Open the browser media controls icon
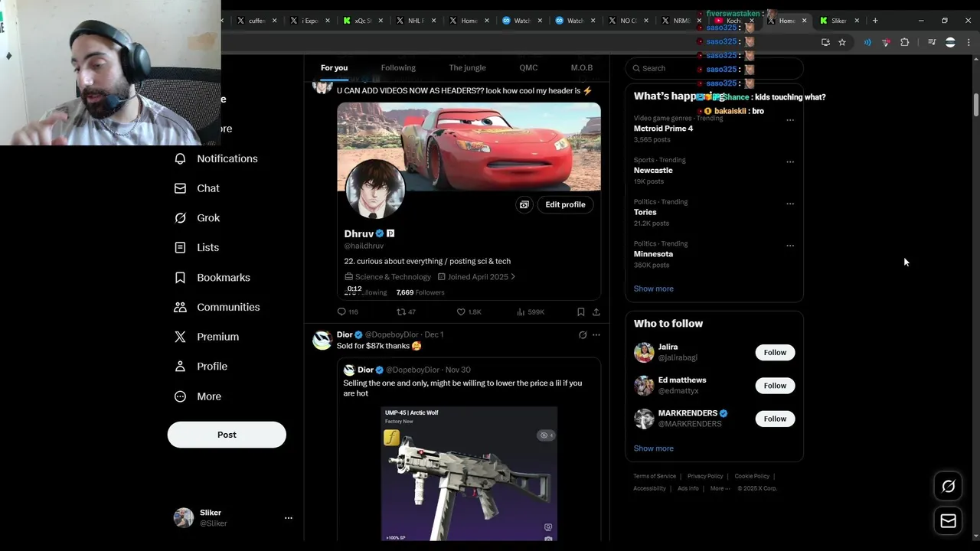 pos(932,42)
